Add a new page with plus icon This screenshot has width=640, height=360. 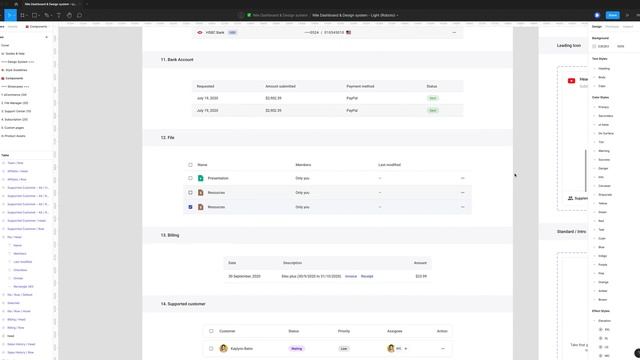pyautogui.click(x=47, y=37)
